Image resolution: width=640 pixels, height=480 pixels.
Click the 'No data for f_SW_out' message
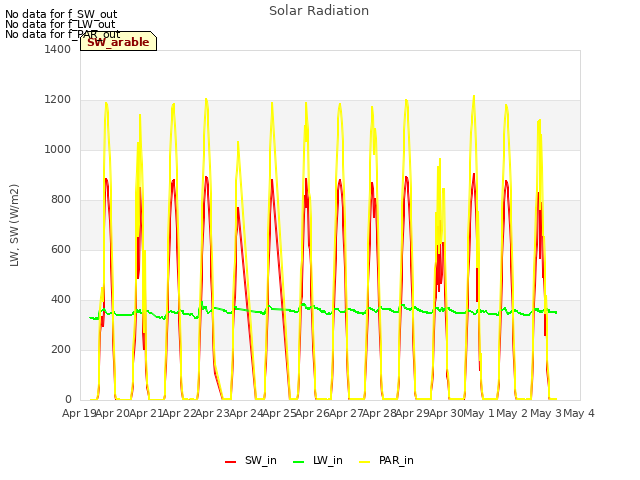tap(61, 14)
